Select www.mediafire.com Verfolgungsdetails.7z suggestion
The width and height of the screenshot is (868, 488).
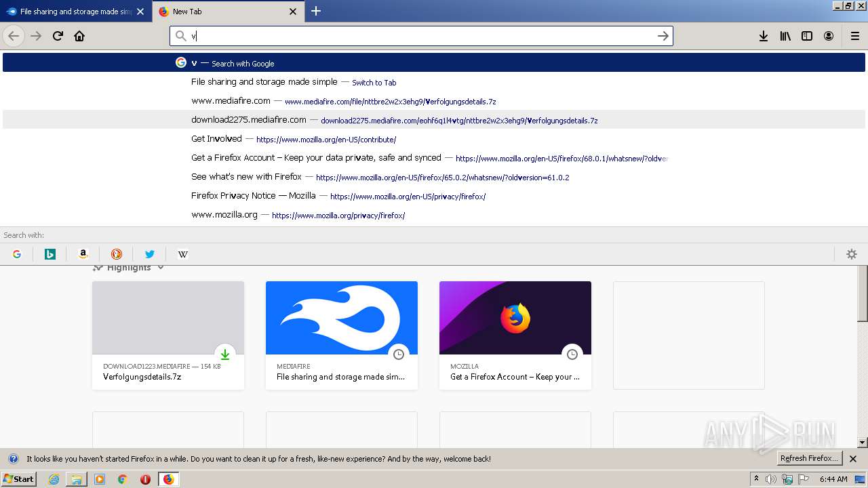(x=434, y=101)
